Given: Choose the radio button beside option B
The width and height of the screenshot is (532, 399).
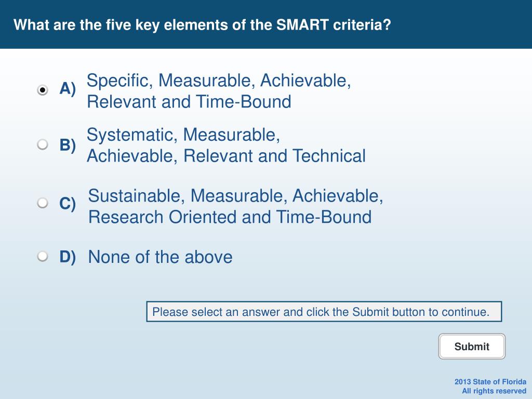Looking at the screenshot, I should click(x=43, y=144).
